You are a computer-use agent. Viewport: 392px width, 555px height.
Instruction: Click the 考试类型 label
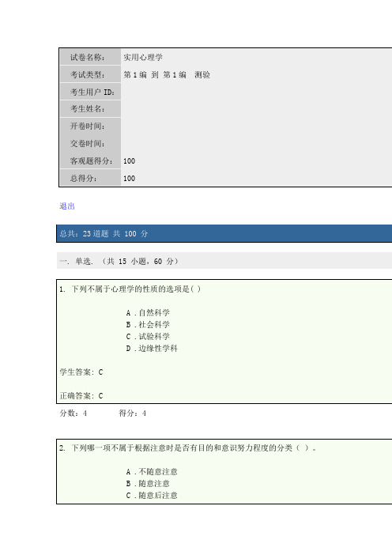coord(88,74)
